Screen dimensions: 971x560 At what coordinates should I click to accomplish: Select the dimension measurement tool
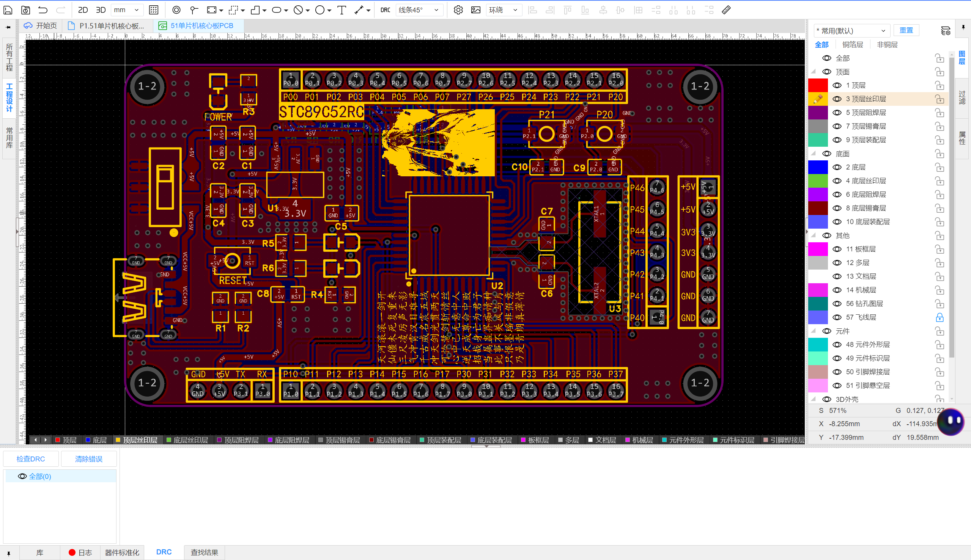pos(359,10)
